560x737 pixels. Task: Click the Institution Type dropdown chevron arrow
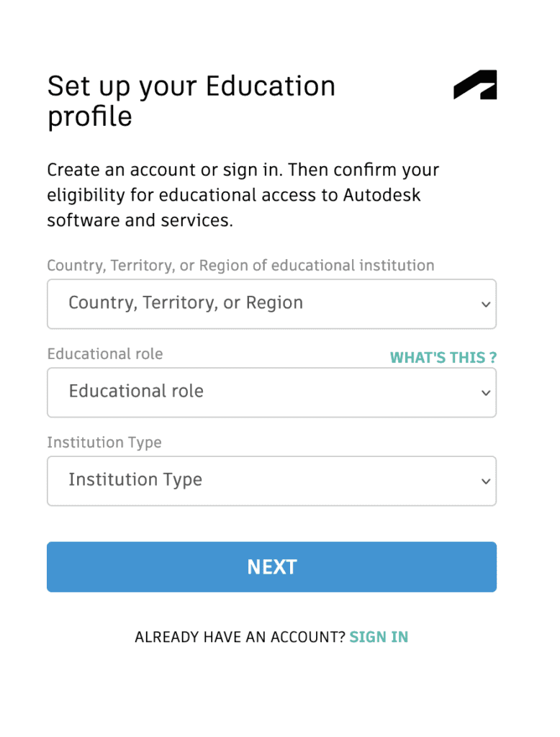pyautogui.click(x=486, y=481)
